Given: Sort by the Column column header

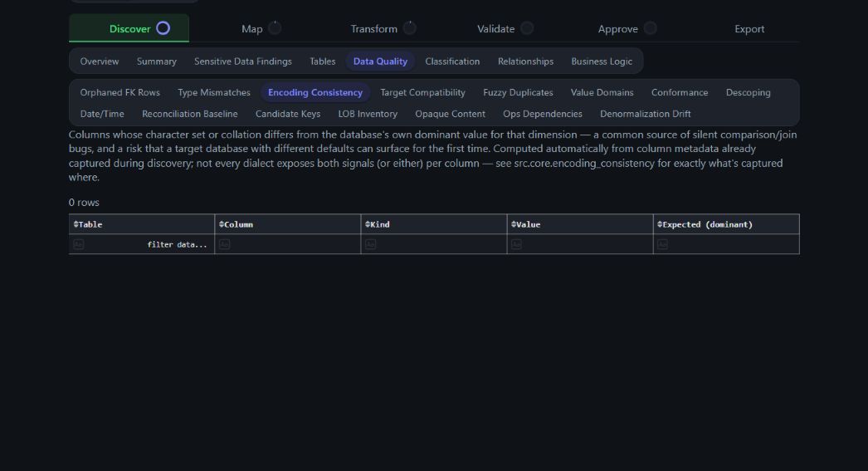Looking at the screenshot, I should [x=288, y=223].
